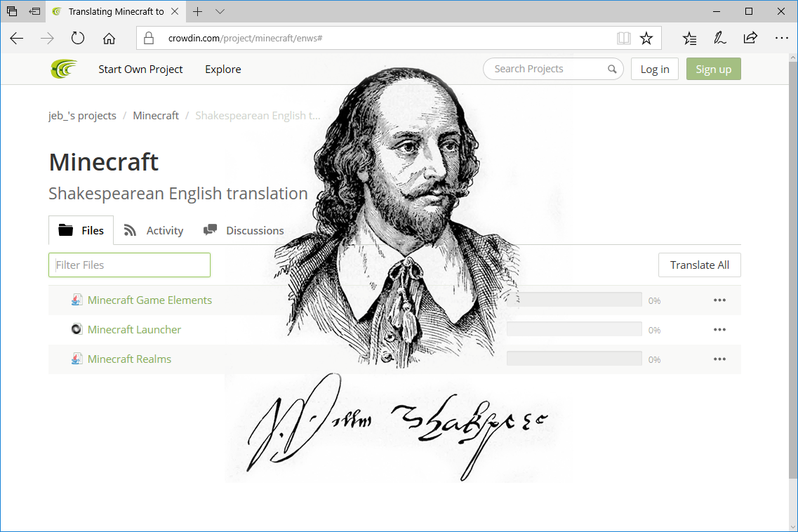798x532 pixels.
Task: Share this page icon
Action: 750,39
